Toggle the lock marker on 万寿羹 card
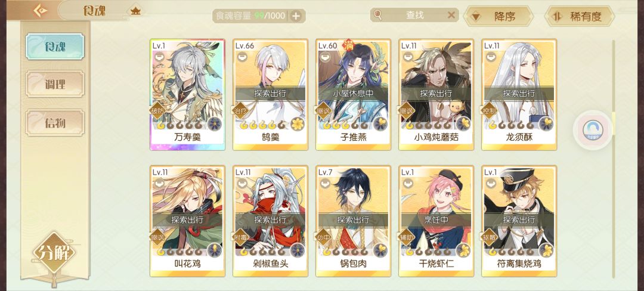The image size is (644, 291). click(158, 57)
